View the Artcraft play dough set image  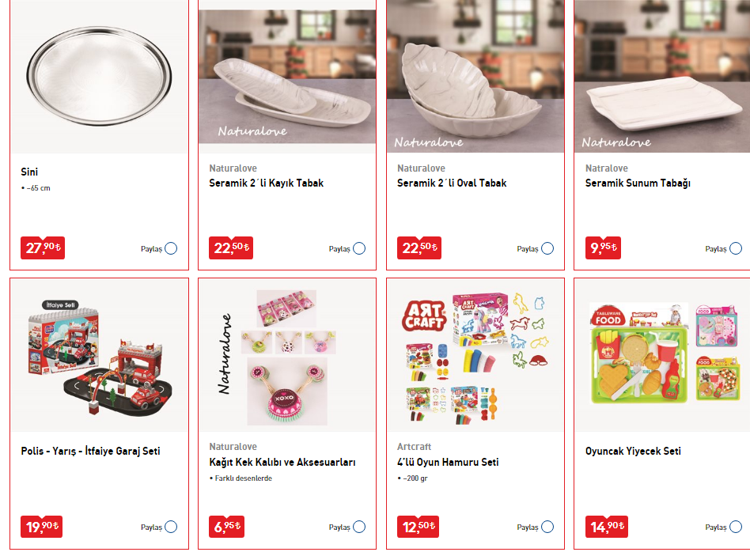pos(475,356)
